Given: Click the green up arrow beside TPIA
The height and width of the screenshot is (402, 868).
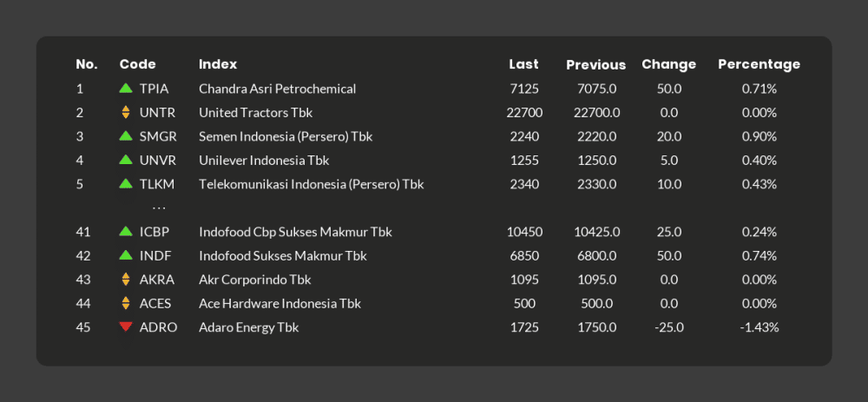Looking at the screenshot, I should (126, 89).
